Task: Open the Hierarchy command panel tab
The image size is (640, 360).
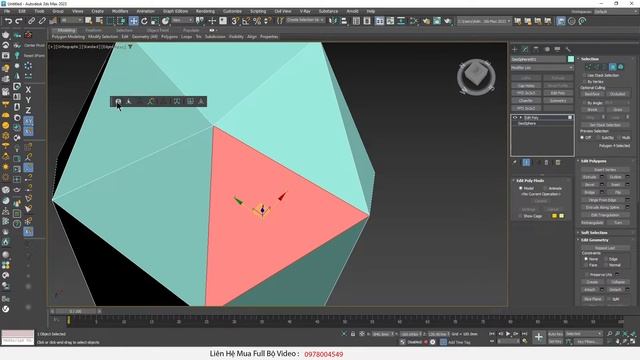Action: tap(536, 49)
